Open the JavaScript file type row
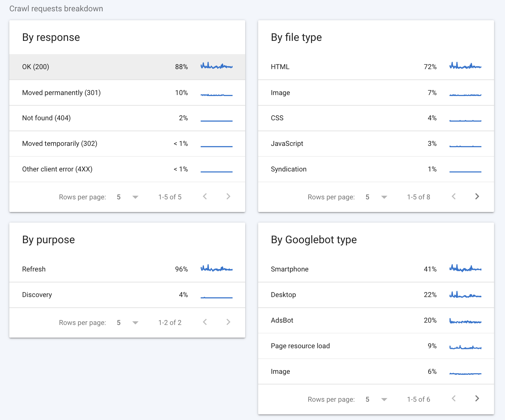The width and height of the screenshot is (505, 420). (376, 144)
